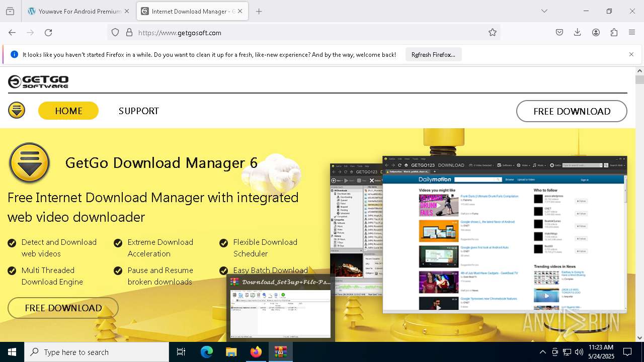Go back to the previous page
Viewport: 644px width, 362px height.
12,32
